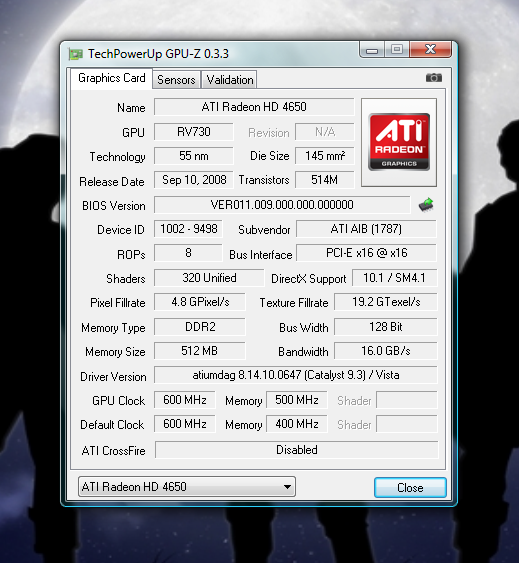
Task: Open the GPU-Z title bar app icon
Action: point(75,54)
